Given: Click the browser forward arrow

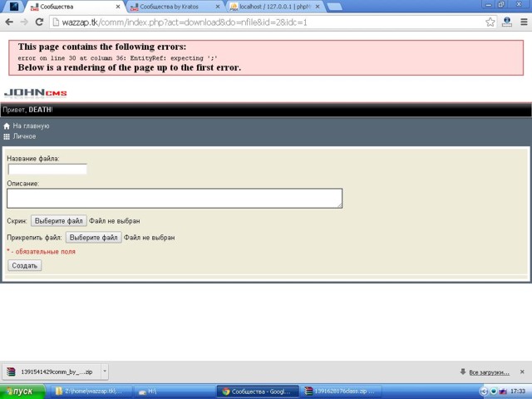Looking at the screenshot, I should pos(24,22).
